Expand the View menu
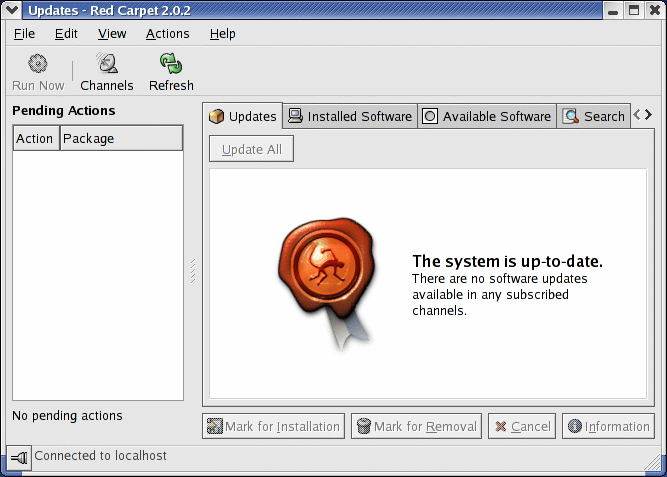 click(x=112, y=33)
